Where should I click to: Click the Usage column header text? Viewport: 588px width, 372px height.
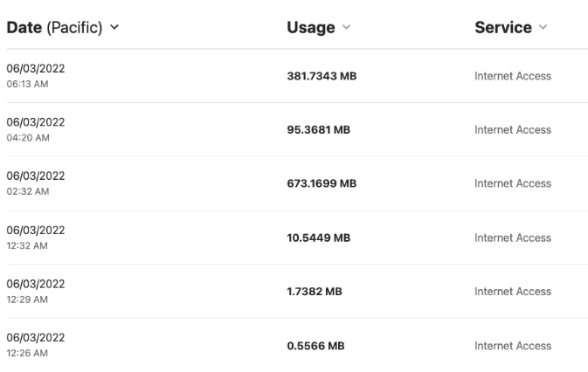click(311, 27)
